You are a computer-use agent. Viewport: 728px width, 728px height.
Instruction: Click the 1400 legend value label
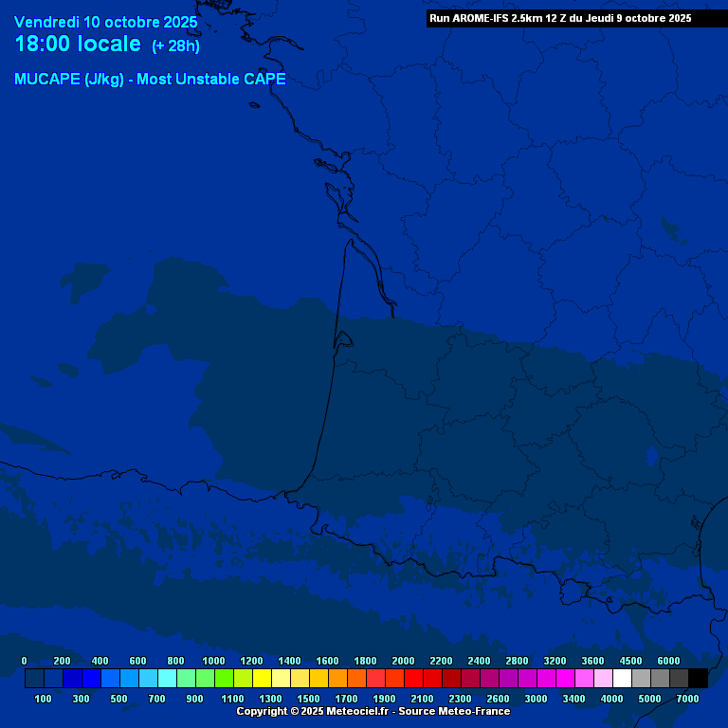tap(289, 661)
